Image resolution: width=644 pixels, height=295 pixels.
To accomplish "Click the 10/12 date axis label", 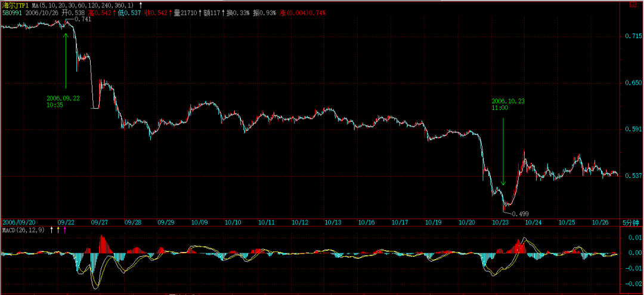I will (300, 222).
